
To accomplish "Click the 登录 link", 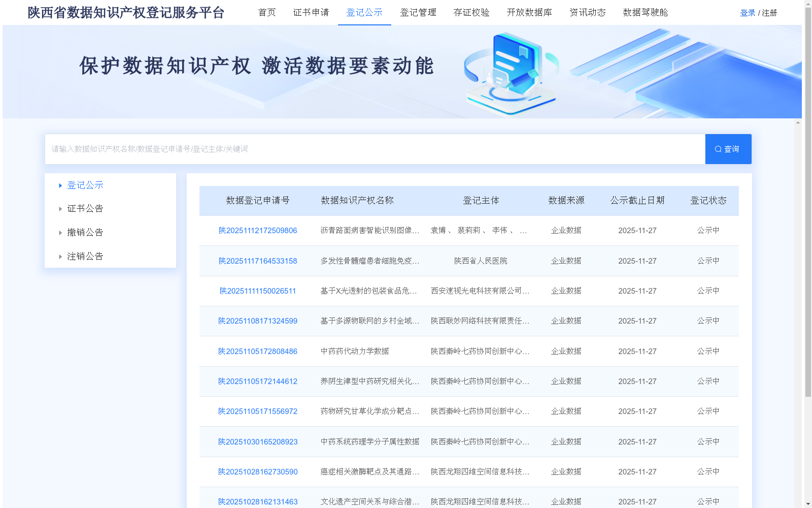I will click(x=748, y=13).
